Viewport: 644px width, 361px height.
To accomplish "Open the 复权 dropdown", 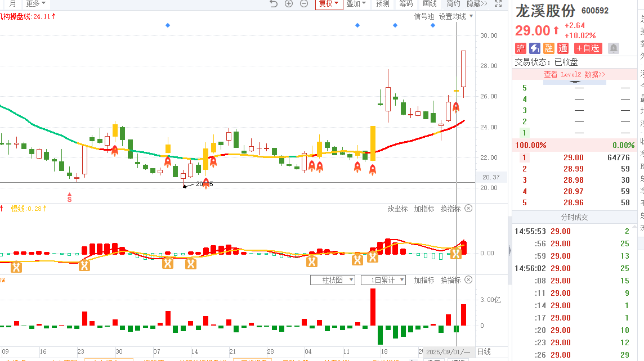I will coord(329,4).
